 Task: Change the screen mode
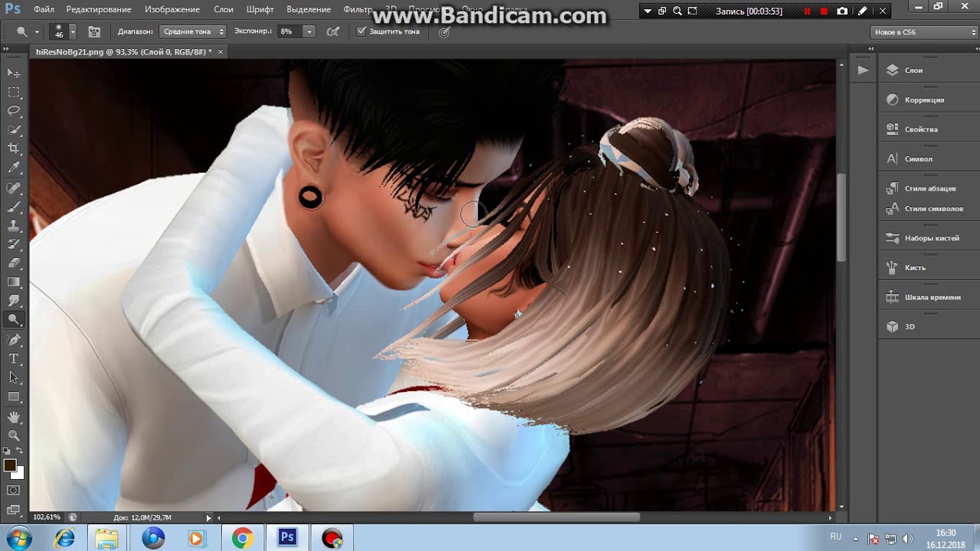click(14, 510)
